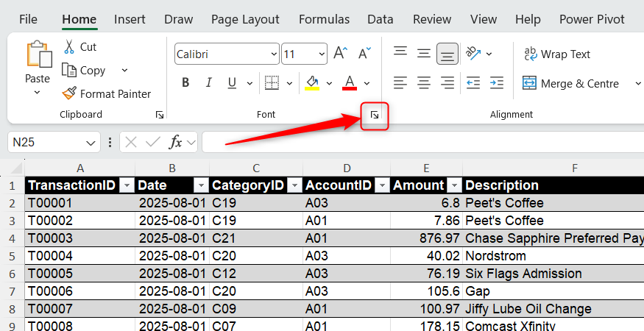Increase the indent
Viewport: 644px width, 331px height.
click(x=496, y=83)
